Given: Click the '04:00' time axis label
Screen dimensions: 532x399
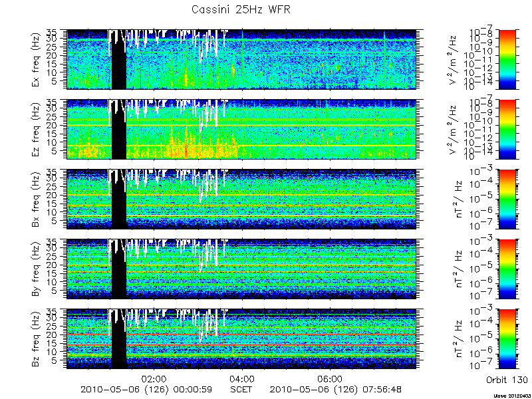Looking at the screenshot, I should pyautogui.click(x=241, y=378).
